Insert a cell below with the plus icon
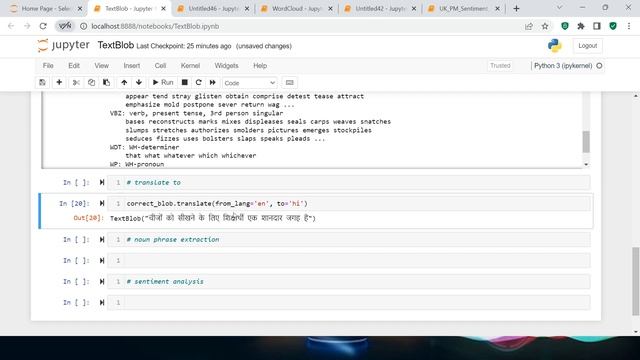The width and height of the screenshot is (640, 360). tap(59, 82)
